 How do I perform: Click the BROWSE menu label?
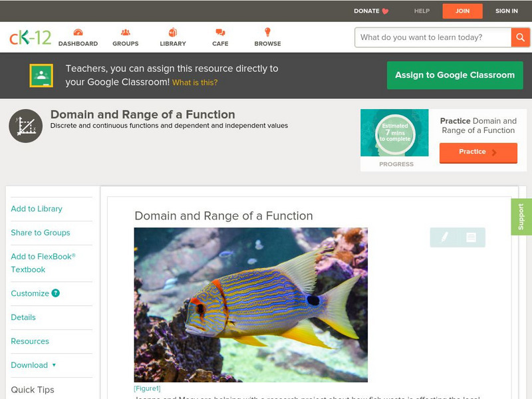click(268, 44)
